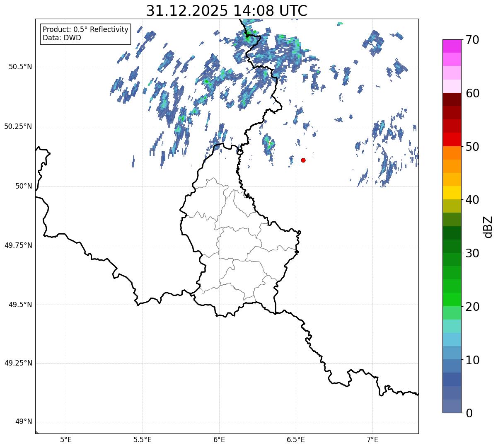Click the '7°E' longitude label
Viewport: 498px width, 448px height.
[x=372, y=439]
